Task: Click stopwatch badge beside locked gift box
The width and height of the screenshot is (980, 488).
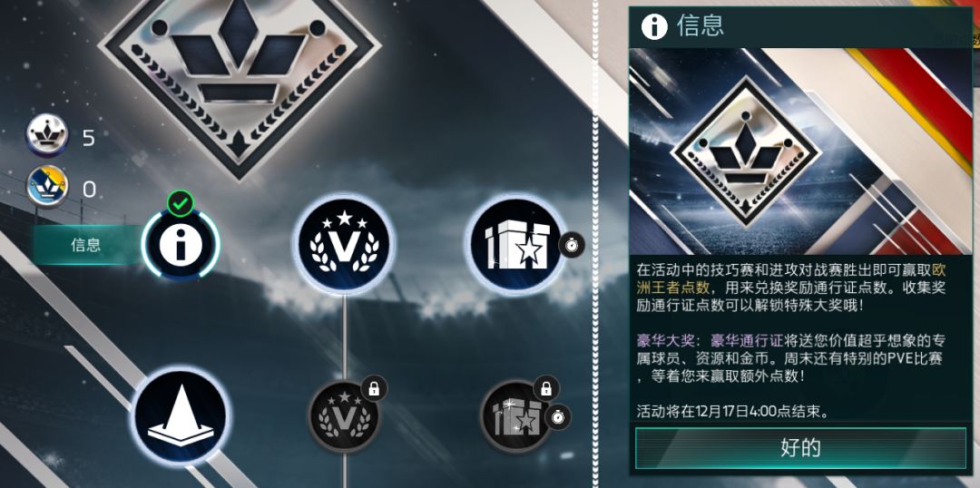Action: [557, 416]
